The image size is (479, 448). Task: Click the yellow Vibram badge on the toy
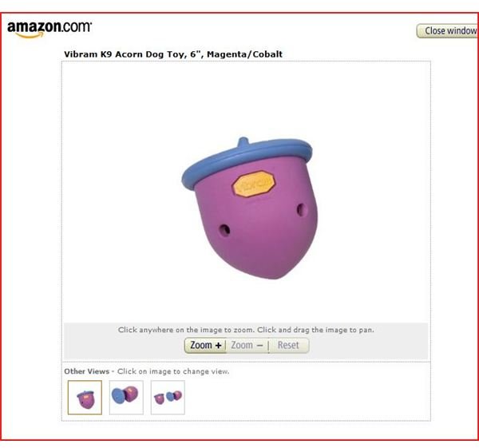253,184
